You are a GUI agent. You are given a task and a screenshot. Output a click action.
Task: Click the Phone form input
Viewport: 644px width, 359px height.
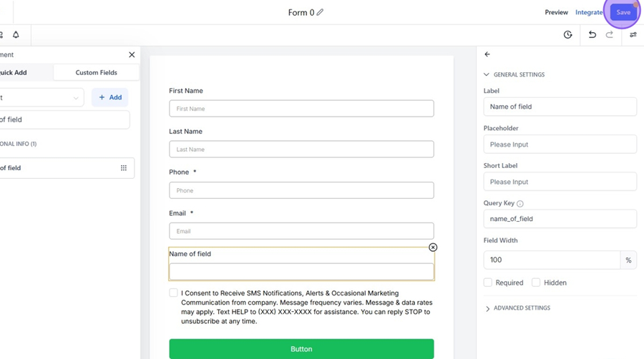[301, 190]
